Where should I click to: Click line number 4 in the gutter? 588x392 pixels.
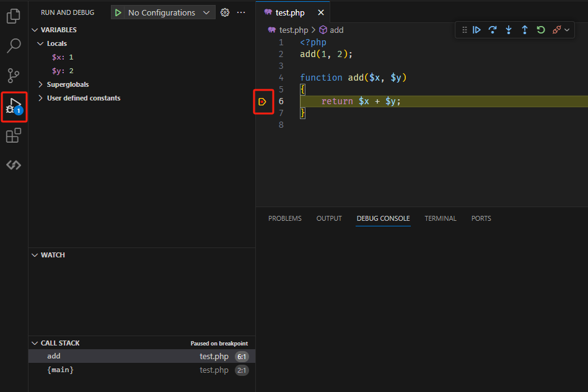[281, 78]
